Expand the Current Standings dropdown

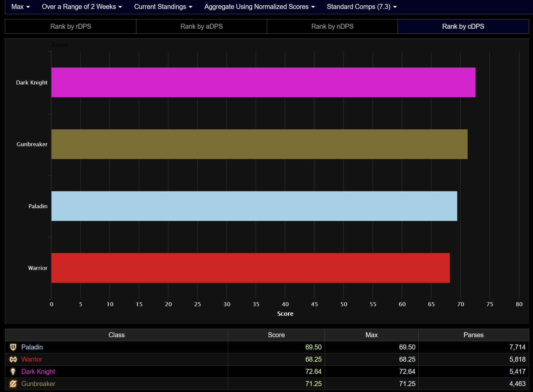click(x=163, y=7)
